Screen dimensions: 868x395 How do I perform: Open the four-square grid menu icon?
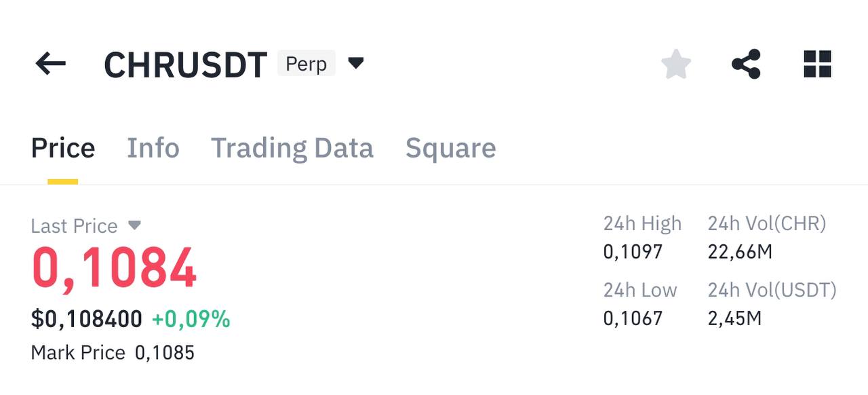[x=817, y=64]
